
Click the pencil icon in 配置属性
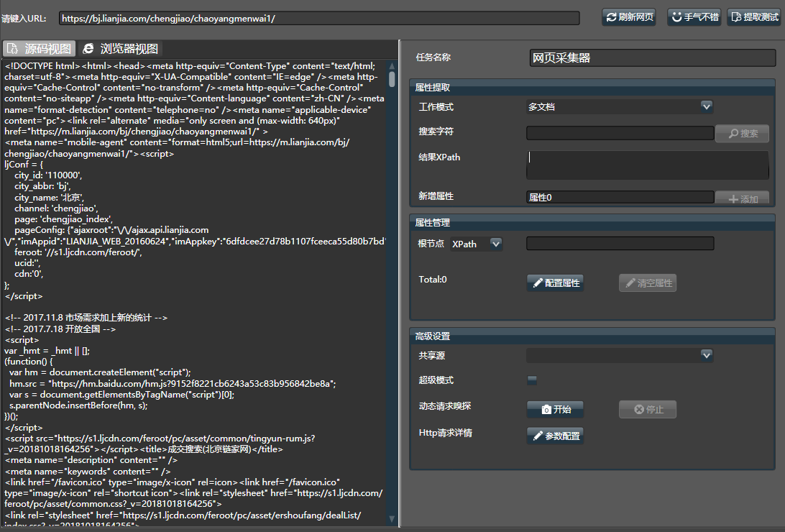point(538,283)
